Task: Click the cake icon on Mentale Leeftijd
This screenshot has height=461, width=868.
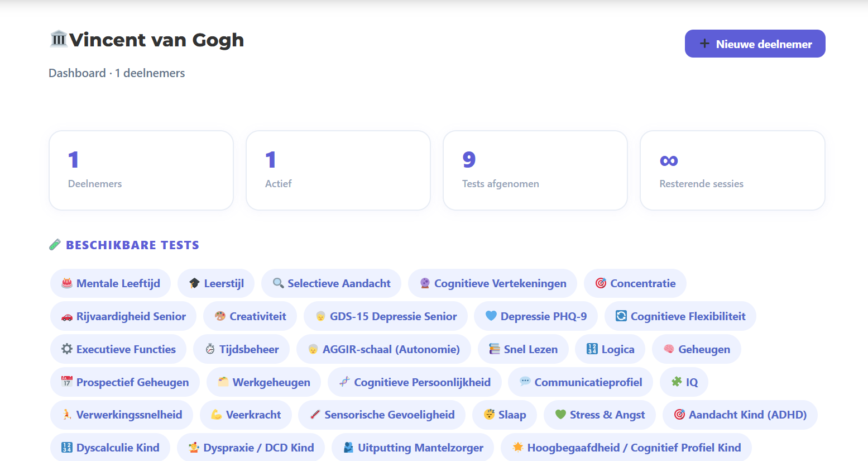Action: click(67, 283)
